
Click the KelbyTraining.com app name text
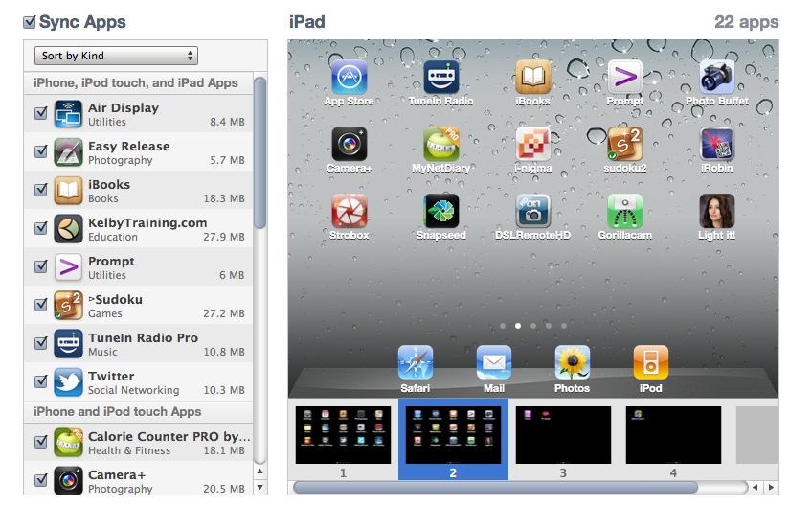[x=147, y=223]
